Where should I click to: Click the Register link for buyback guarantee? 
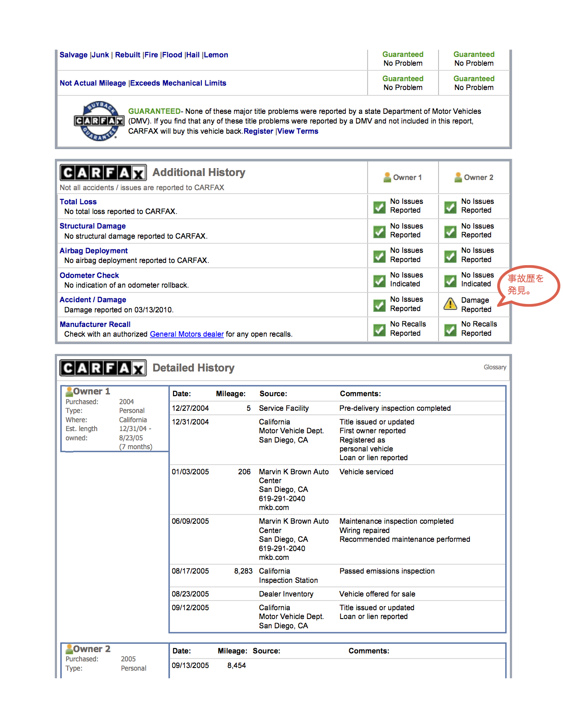pos(258,131)
